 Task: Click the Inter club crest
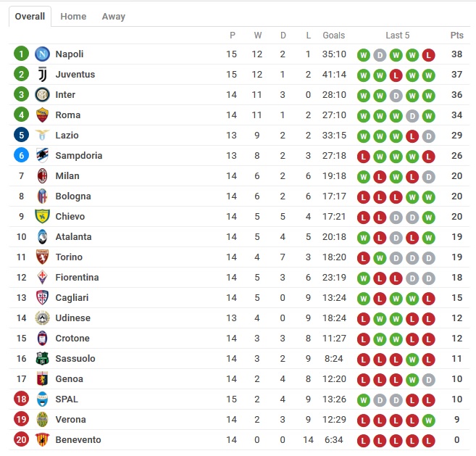coord(42,95)
